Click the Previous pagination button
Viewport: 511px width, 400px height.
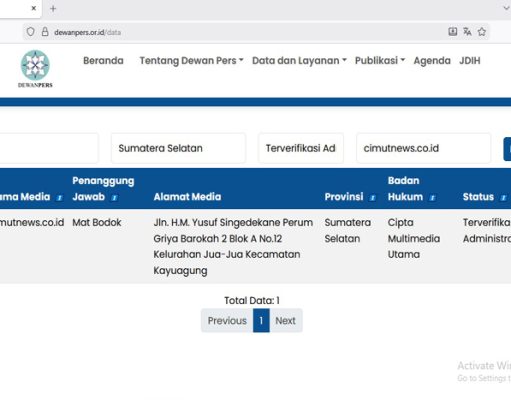227,321
